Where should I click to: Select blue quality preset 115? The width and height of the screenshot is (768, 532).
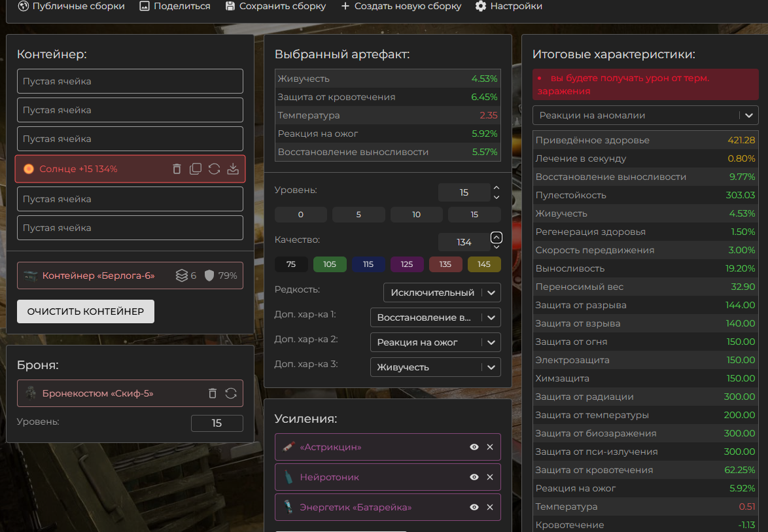368,264
